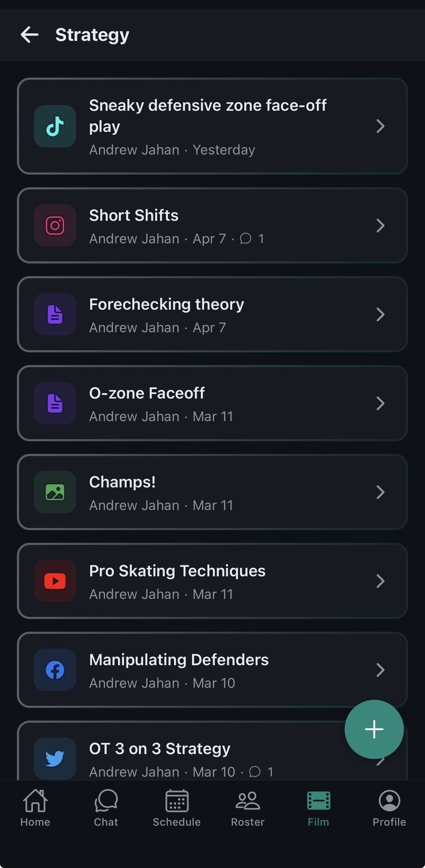Tap the comment bubble on Short Shifts

click(x=246, y=239)
